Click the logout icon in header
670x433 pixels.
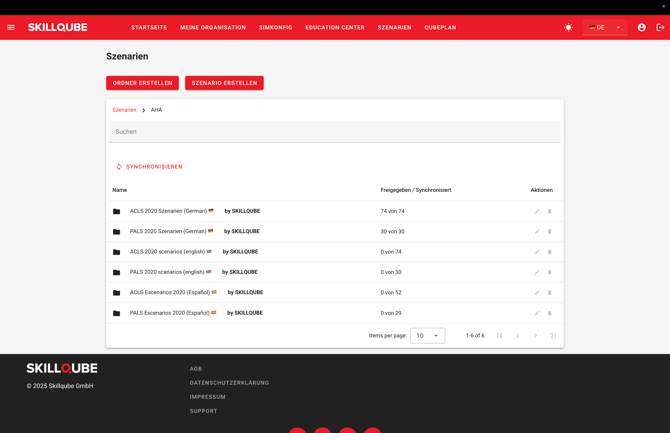pyautogui.click(x=660, y=28)
